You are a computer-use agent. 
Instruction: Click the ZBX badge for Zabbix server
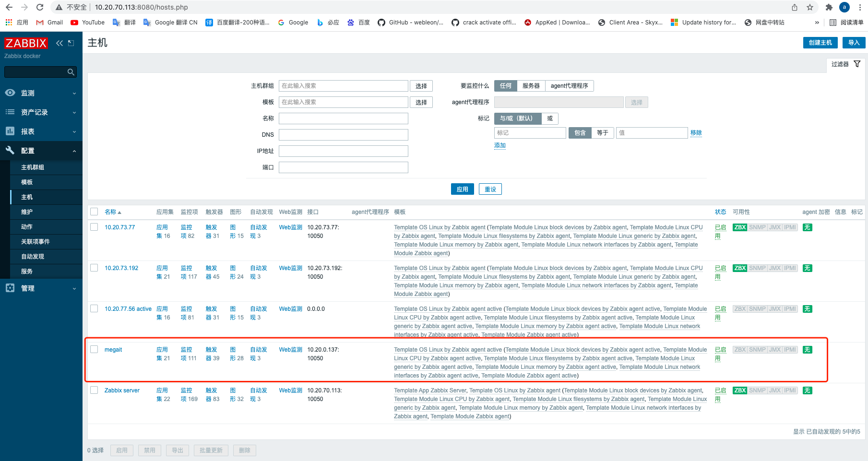(740, 390)
